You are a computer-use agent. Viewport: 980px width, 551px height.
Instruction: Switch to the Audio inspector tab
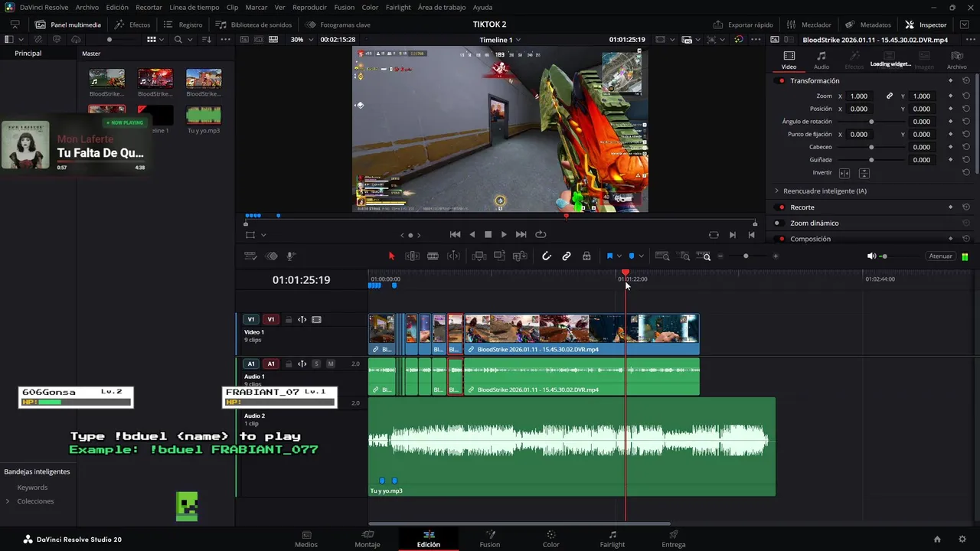pos(822,60)
